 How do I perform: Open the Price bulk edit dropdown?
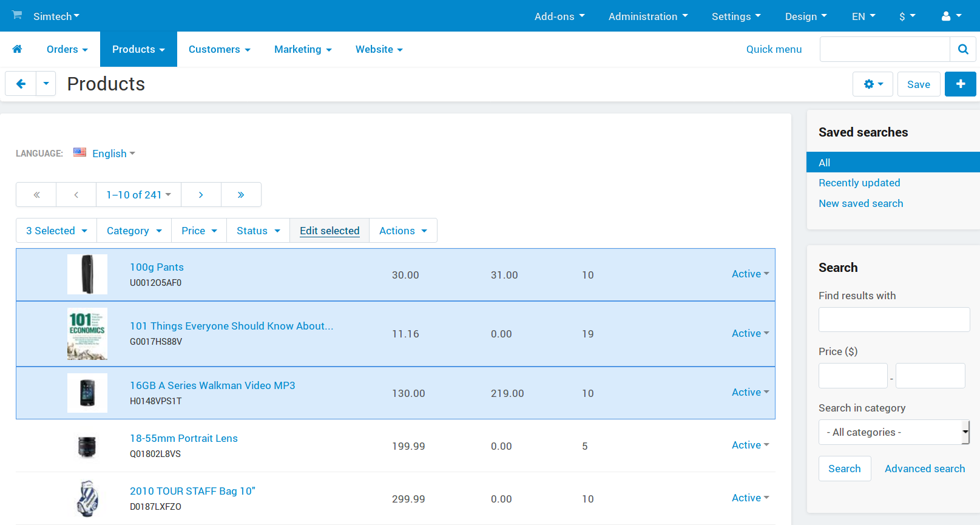tap(199, 231)
